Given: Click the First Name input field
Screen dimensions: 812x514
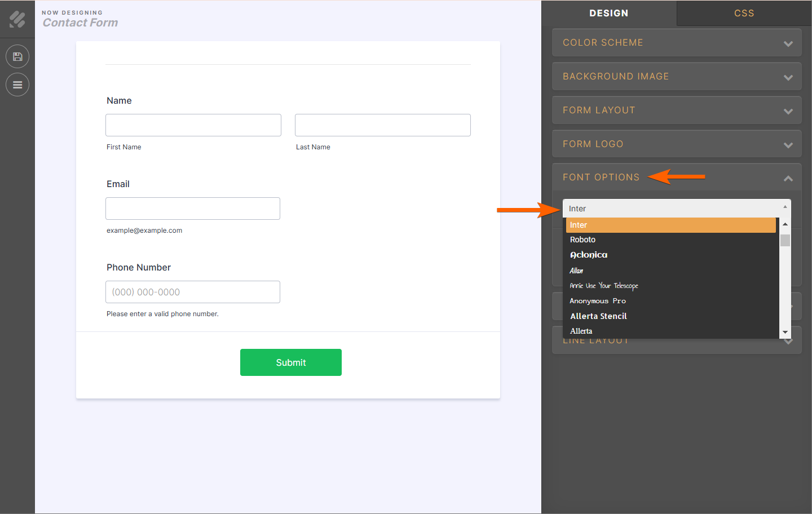Looking at the screenshot, I should tap(193, 125).
